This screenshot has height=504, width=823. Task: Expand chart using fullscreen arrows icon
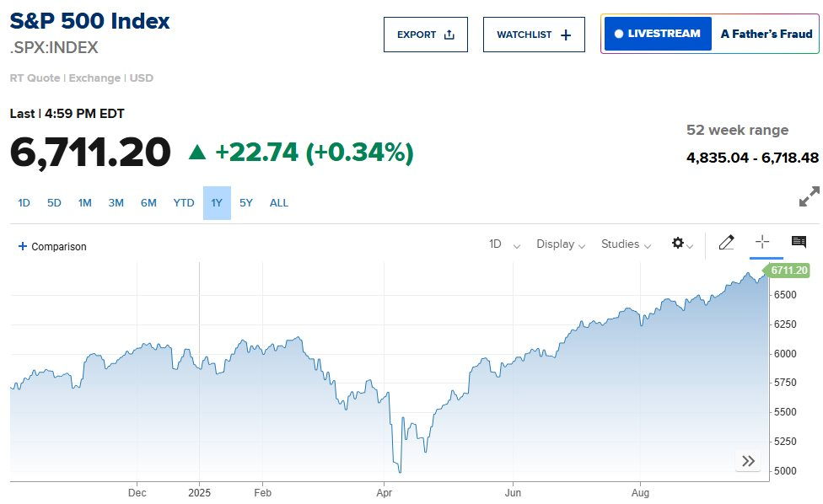click(x=809, y=196)
